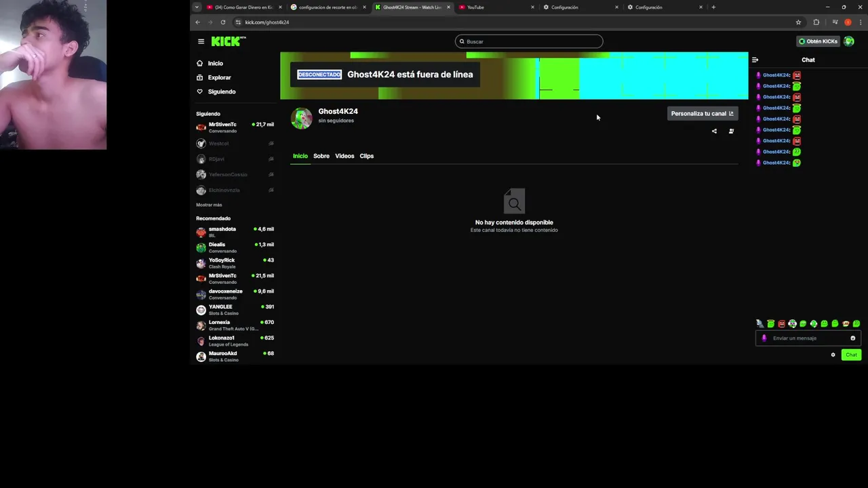Screen dimensions: 868x488
Task: Switch to the Videos tab
Action: coord(344,156)
